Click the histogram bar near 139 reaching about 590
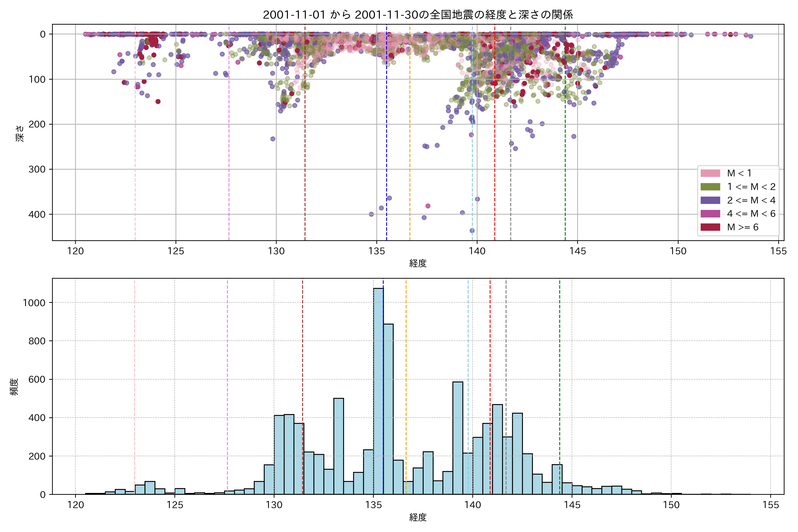This screenshot has height=532, width=798. pyautogui.click(x=458, y=438)
